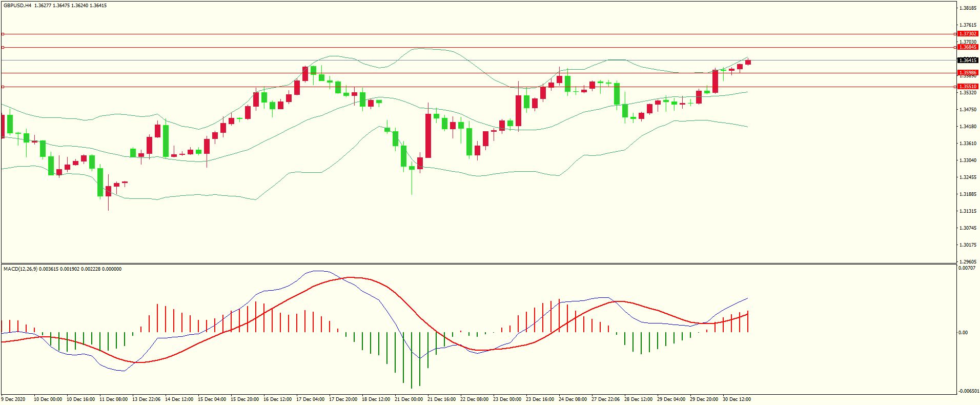The image size is (980, 405).
Task: Click the 1.31885 price axis value
Action: coord(968,194)
